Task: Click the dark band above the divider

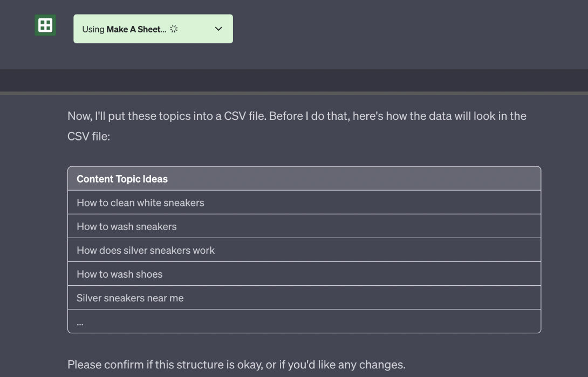Action: pos(294,80)
